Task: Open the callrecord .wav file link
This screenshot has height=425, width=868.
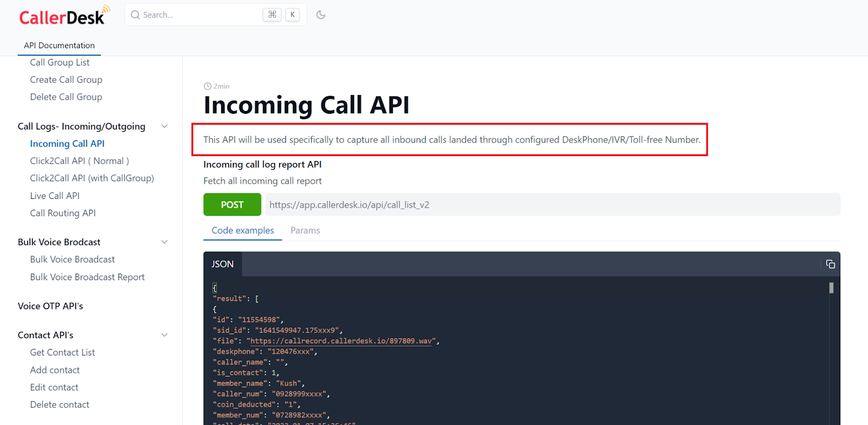Action: tap(341, 341)
